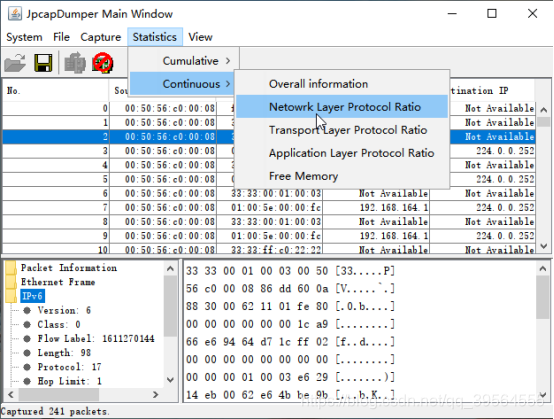The width and height of the screenshot is (554, 419).
Task: Click the Class: 0 tree leaf
Action: [x=59, y=324]
